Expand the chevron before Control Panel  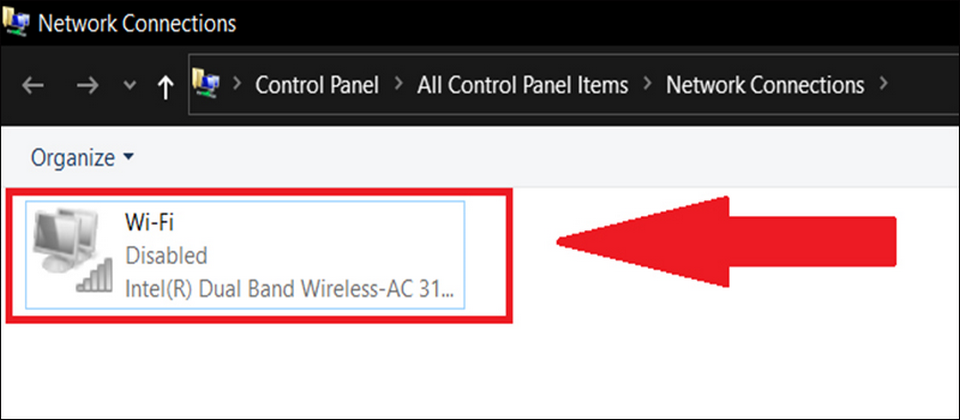[237, 85]
